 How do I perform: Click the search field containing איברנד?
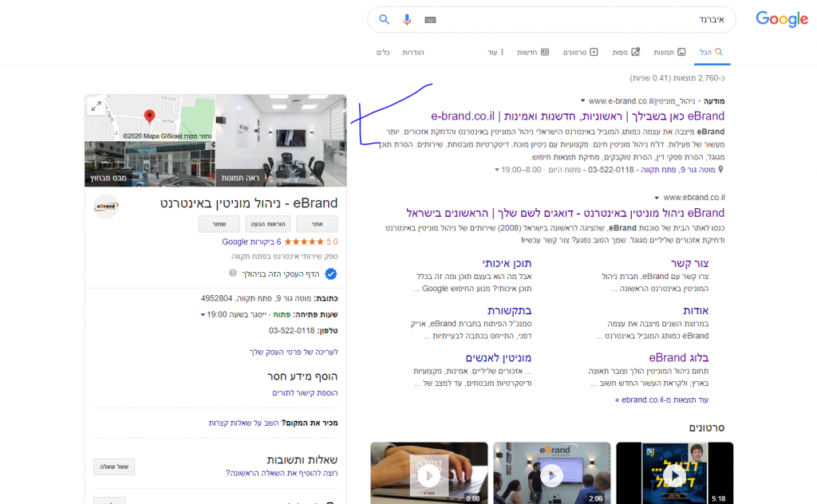[x=552, y=20]
